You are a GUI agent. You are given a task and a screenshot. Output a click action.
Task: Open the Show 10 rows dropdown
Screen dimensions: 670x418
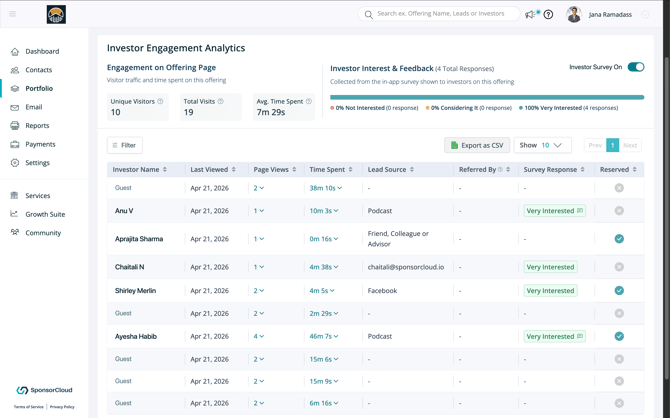[x=542, y=145]
